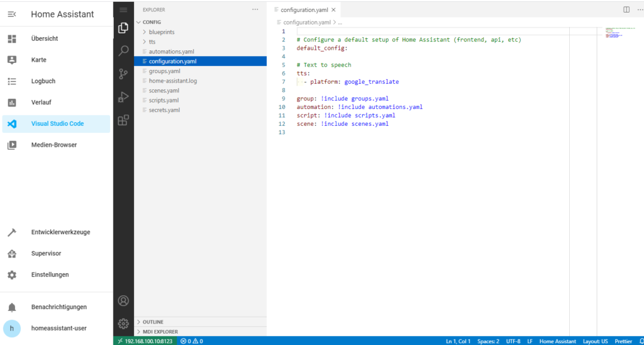Collapse the CONFIG folder section
644x345 pixels.
click(x=200, y=22)
